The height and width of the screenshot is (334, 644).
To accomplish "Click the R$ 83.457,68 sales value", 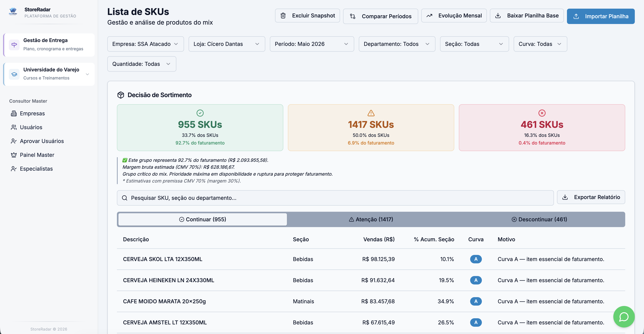I will (x=378, y=301).
